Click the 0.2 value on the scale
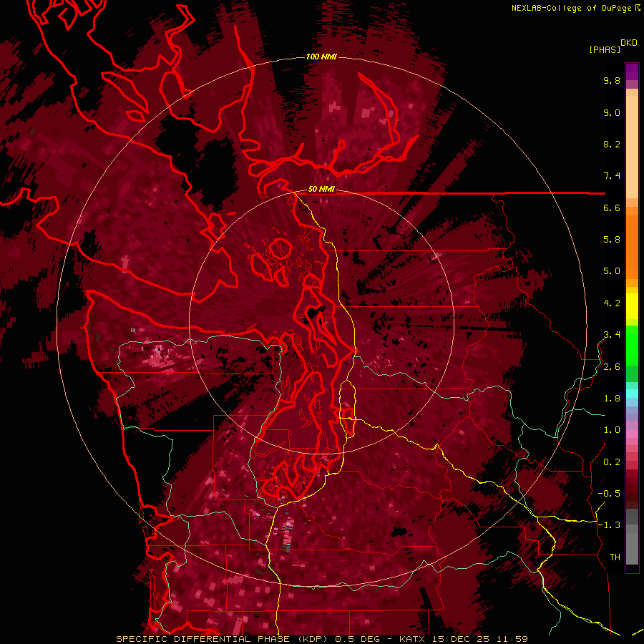 tap(612, 462)
